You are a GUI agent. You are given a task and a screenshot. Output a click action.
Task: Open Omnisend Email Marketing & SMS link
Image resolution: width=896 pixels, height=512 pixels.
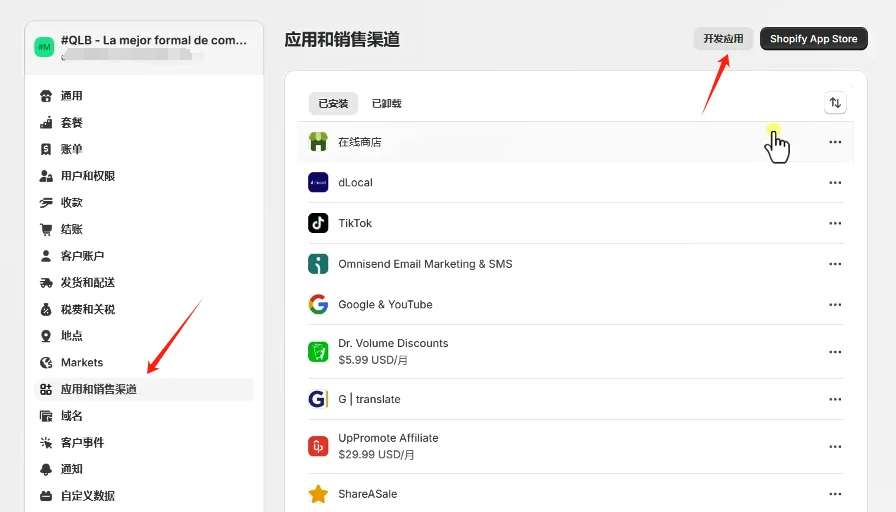(x=425, y=264)
